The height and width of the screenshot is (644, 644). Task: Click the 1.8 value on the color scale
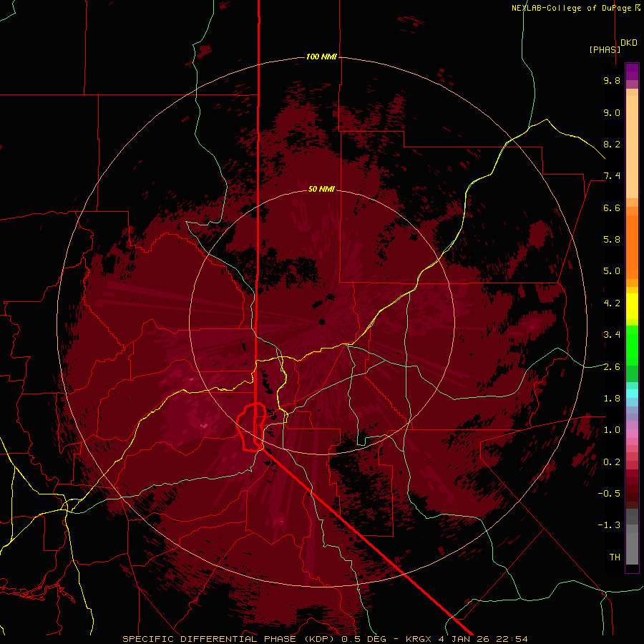pyautogui.click(x=612, y=399)
